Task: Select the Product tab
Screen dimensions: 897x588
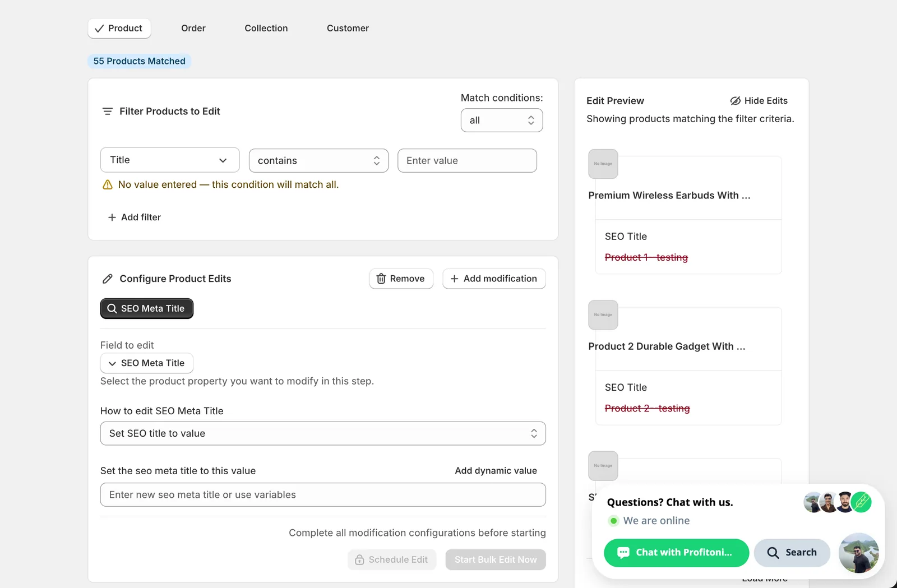Action: click(119, 28)
